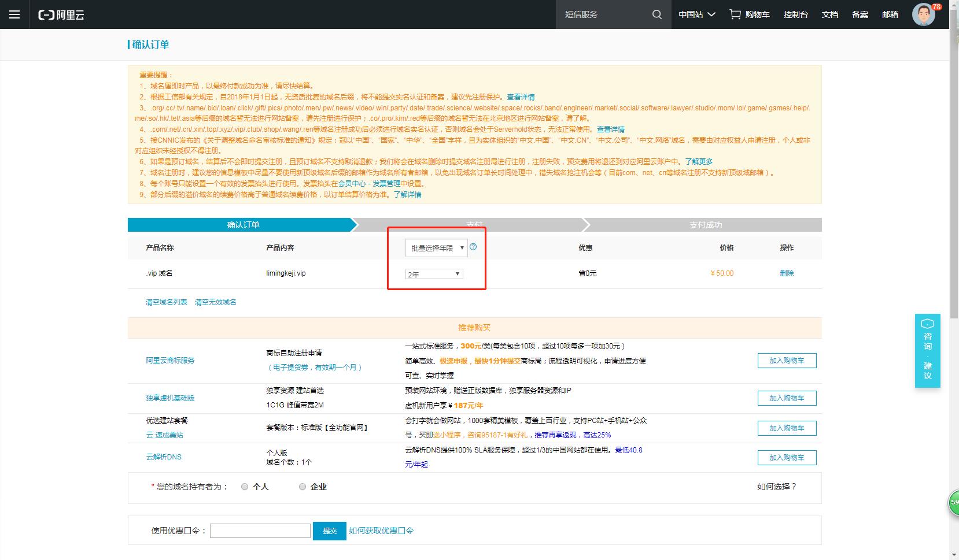The height and width of the screenshot is (560, 959).
Task: Click the domain name limingkeji.vip
Action: (286, 273)
